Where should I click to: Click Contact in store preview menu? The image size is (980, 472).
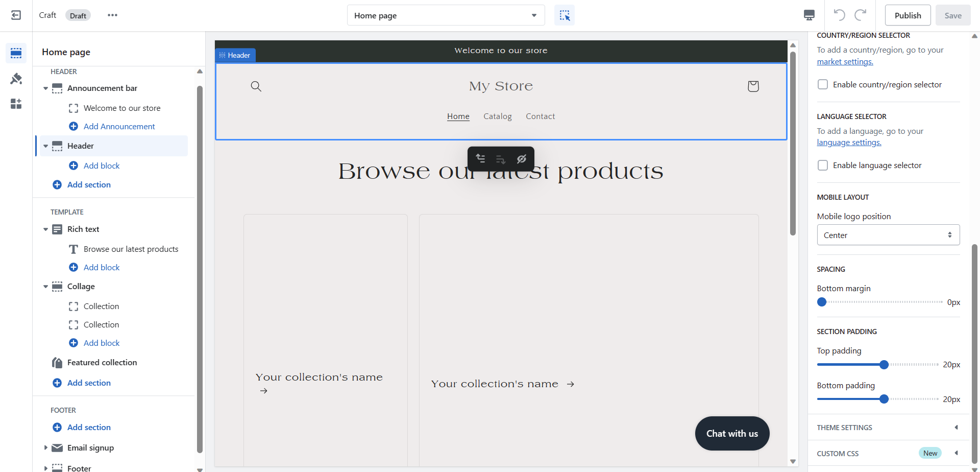541,116
